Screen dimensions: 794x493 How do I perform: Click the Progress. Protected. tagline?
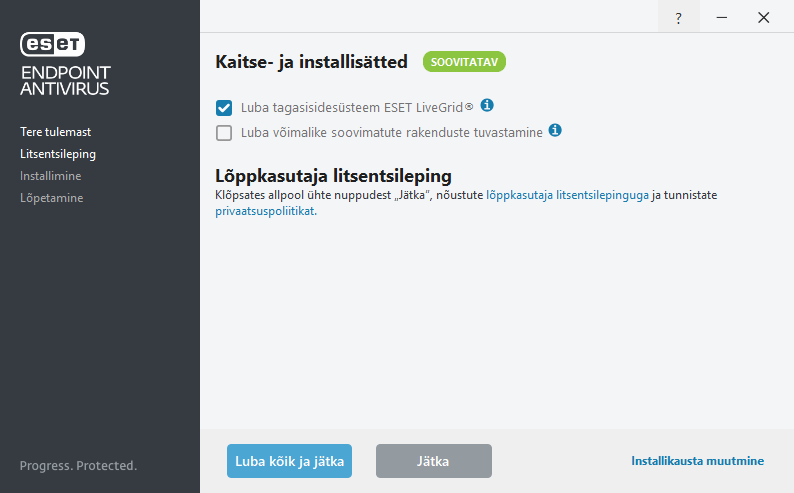[78, 466]
